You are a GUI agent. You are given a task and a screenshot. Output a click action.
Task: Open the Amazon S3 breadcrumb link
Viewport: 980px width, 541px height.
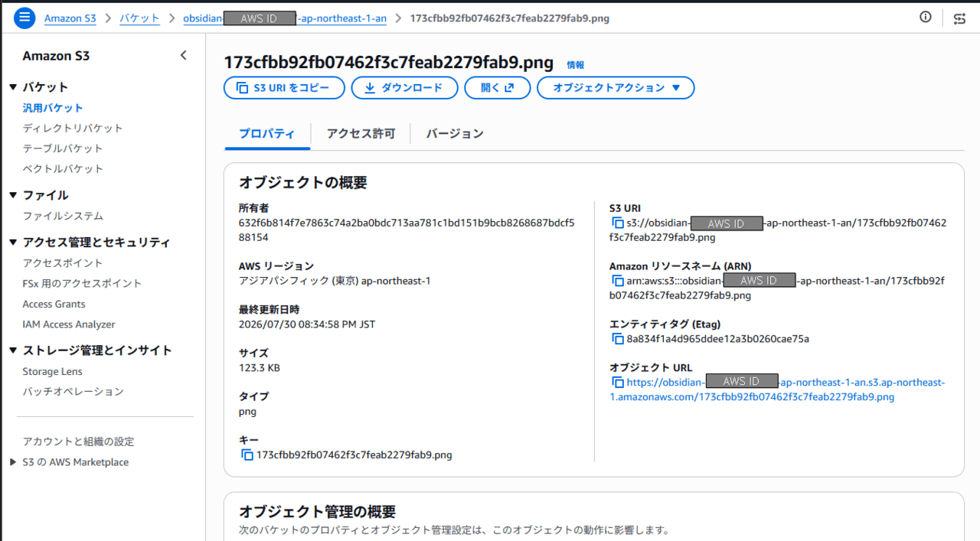[70, 18]
